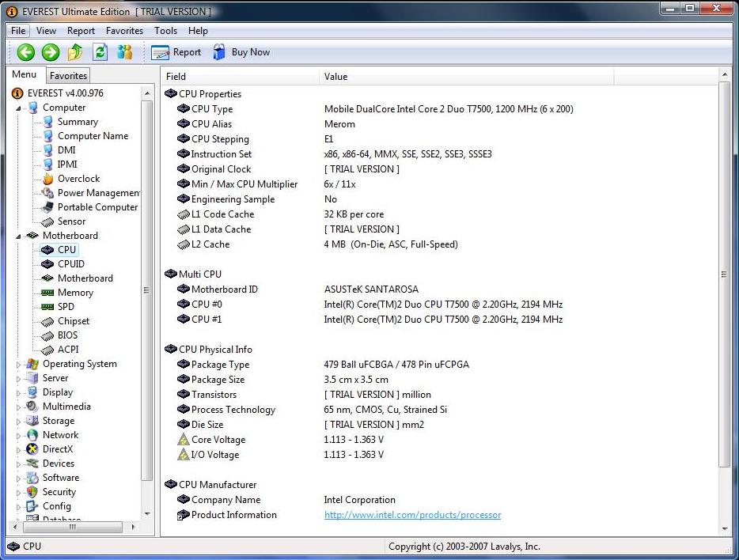Click the Security shield icon
The width and height of the screenshot is (739, 560).
click(x=32, y=492)
